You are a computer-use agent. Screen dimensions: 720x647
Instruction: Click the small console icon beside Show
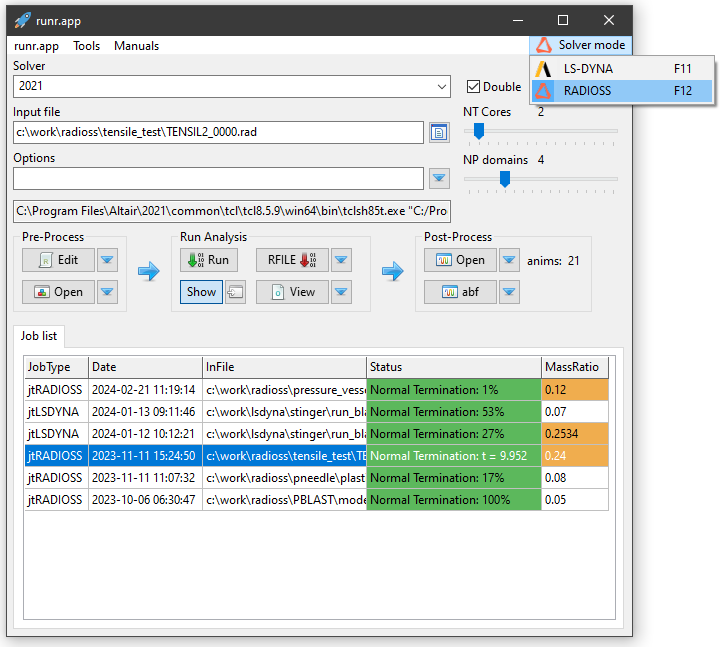click(x=235, y=292)
